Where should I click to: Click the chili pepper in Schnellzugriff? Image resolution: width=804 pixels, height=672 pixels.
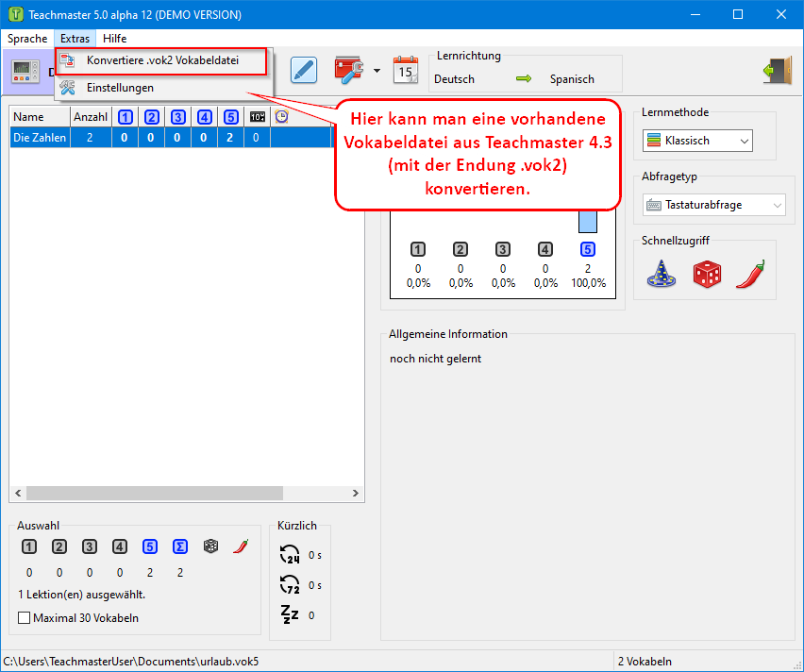(x=749, y=274)
